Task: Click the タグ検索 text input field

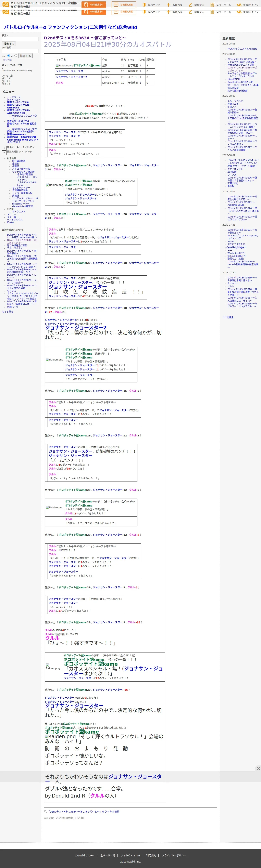Action: 20,51
